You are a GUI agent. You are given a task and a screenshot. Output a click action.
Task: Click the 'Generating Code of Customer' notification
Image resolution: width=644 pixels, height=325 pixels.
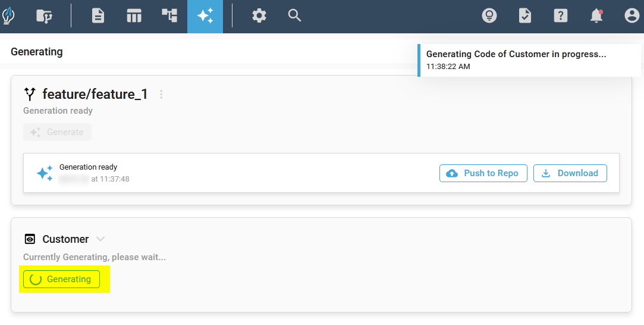tap(529, 60)
